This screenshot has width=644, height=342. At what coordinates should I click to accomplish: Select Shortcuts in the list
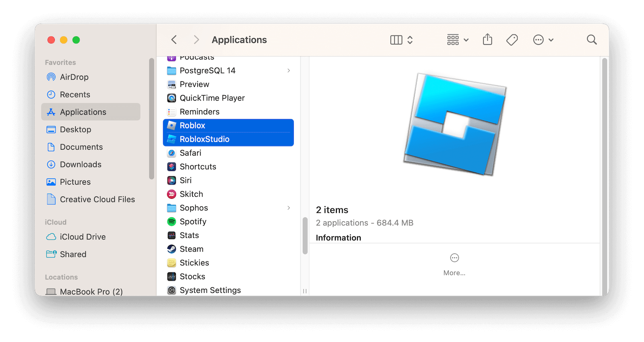point(228,167)
